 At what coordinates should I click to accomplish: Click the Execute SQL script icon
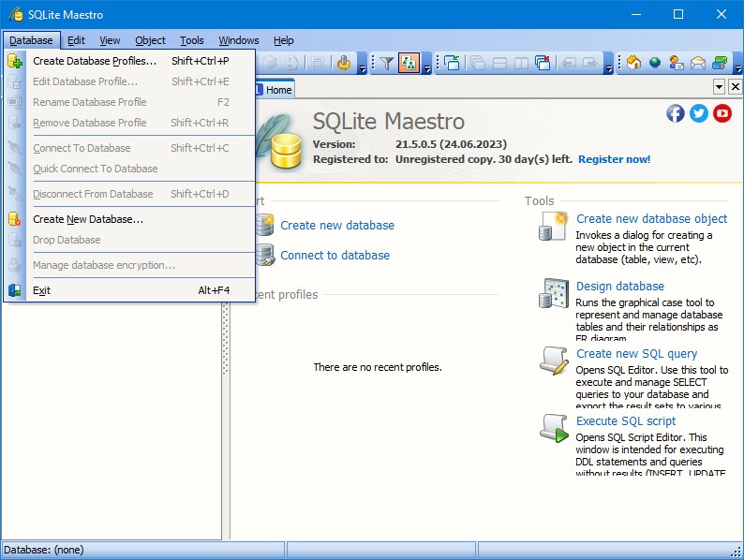(554, 428)
